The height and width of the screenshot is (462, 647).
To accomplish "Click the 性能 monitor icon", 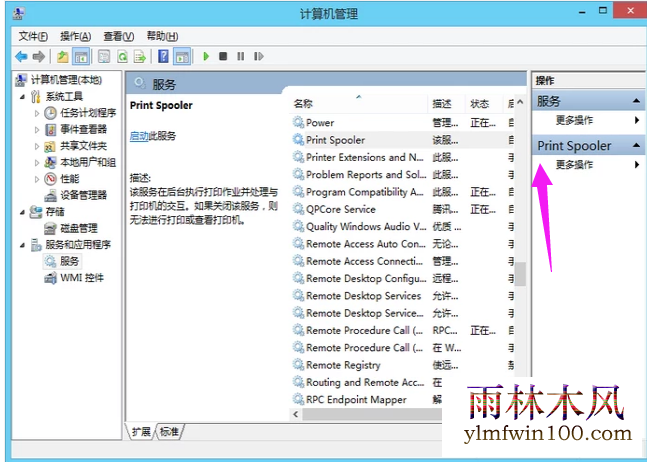I will click(x=50, y=179).
